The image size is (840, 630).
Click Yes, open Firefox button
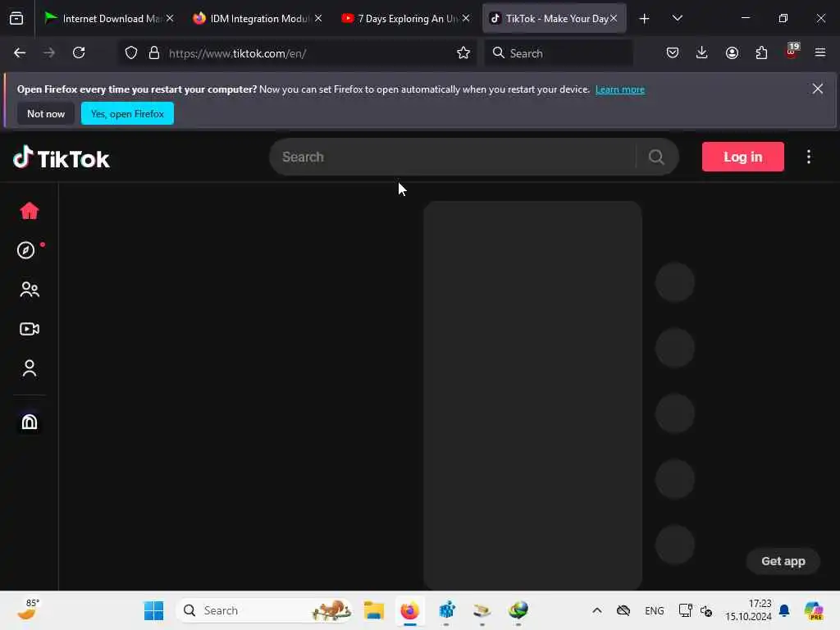[x=127, y=113]
